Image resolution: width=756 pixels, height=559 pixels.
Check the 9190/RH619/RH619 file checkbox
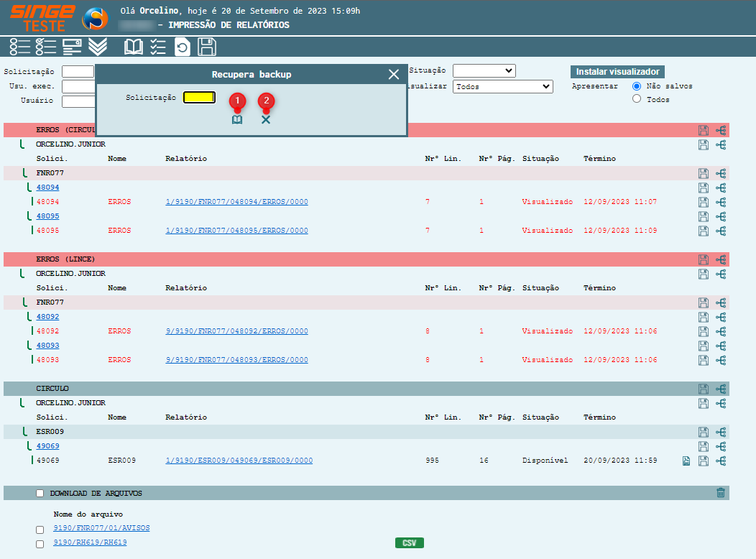click(40, 544)
